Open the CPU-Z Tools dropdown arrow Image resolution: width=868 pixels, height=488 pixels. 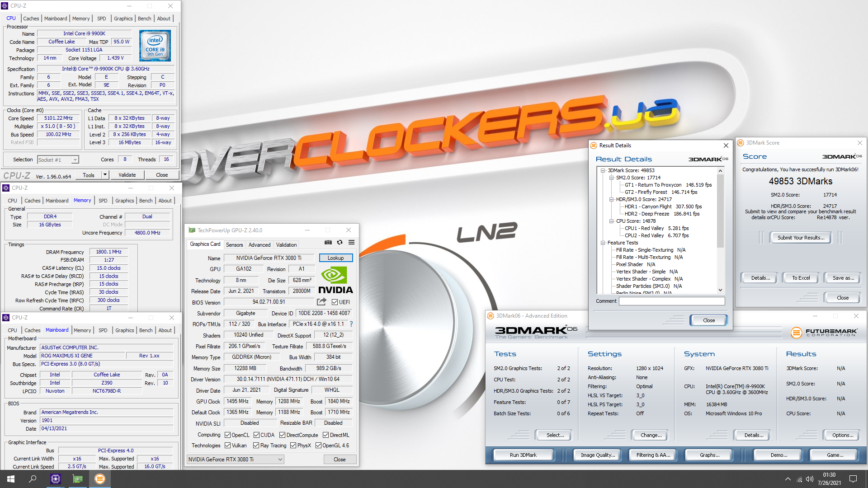point(105,175)
